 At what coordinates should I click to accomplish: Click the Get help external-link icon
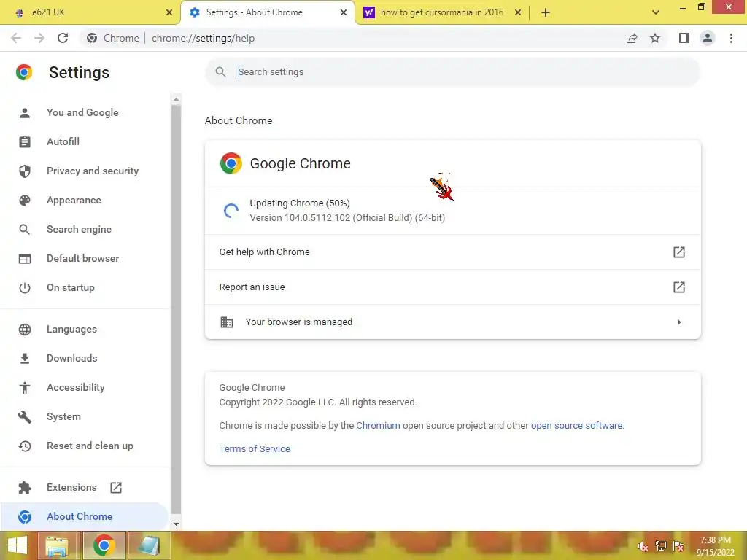click(x=679, y=252)
